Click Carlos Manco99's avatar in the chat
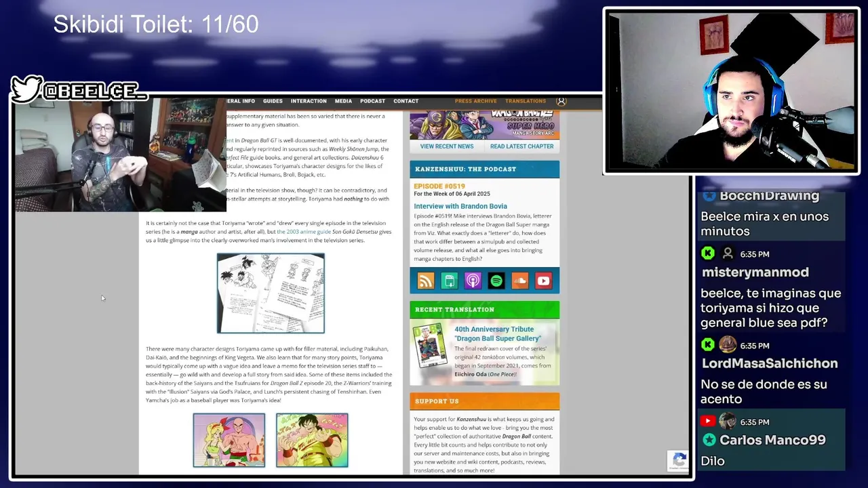 point(728,422)
